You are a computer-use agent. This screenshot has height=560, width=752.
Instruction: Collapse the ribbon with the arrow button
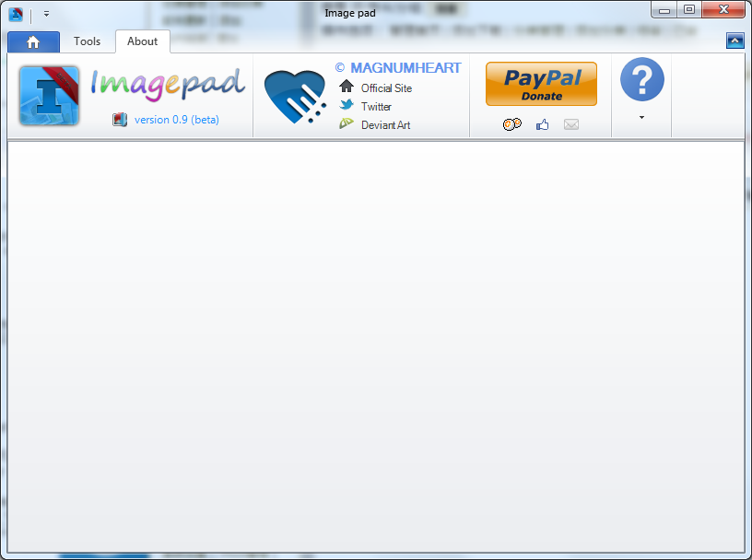click(x=734, y=41)
